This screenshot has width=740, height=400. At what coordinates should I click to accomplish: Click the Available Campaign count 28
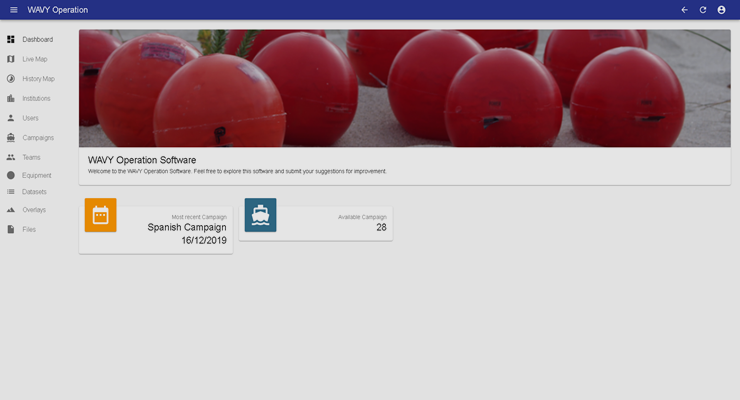pyautogui.click(x=381, y=227)
